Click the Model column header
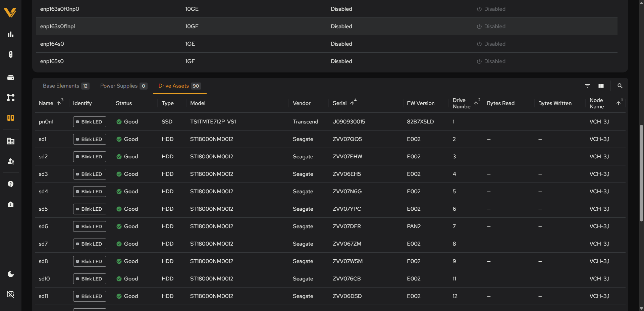The image size is (644, 311). 198,103
